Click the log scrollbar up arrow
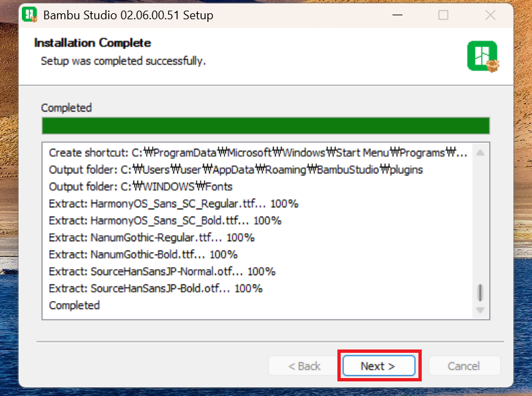The height and width of the screenshot is (396, 532). pos(480,153)
